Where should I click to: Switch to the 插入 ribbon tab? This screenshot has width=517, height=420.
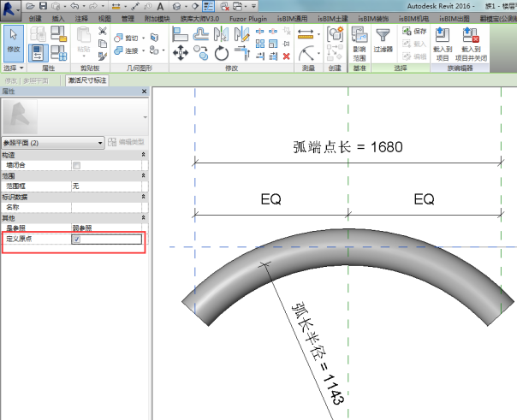[x=57, y=17]
